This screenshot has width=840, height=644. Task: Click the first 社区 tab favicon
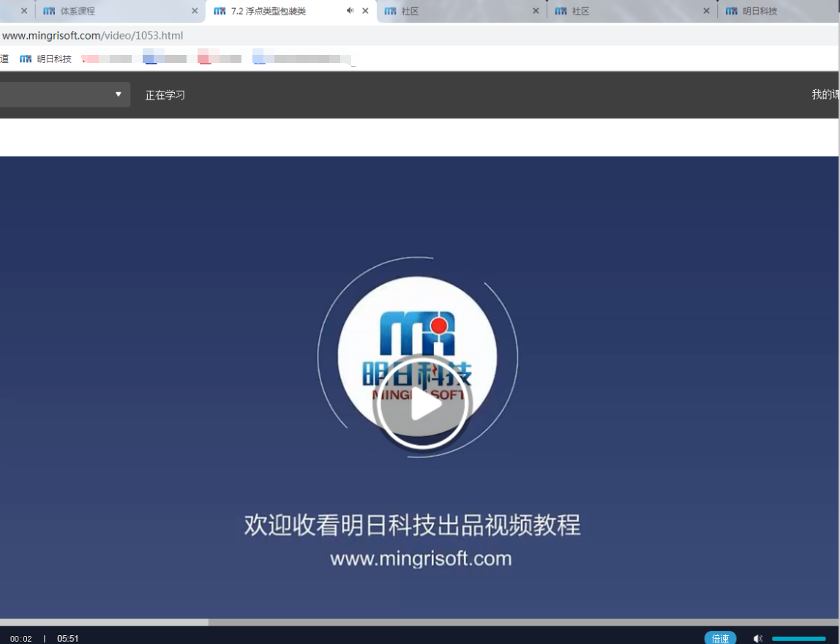tap(391, 11)
